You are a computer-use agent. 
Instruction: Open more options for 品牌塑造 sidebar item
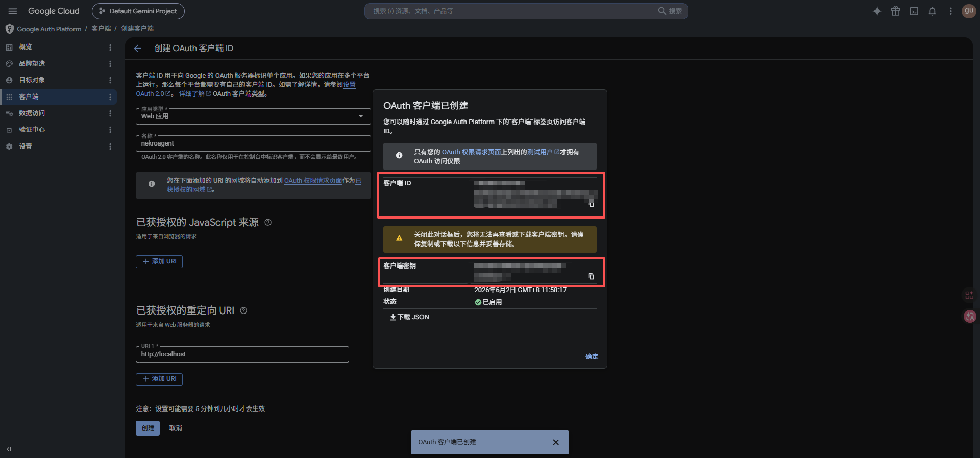pyautogui.click(x=110, y=64)
